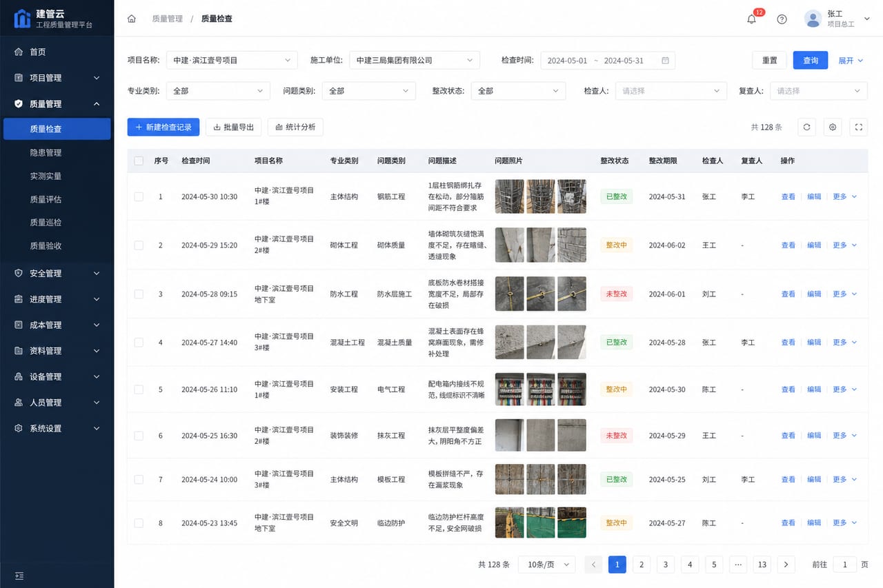Click the 展开 link to expand filters
The width and height of the screenshot is (883, 588).
[851, 61]
